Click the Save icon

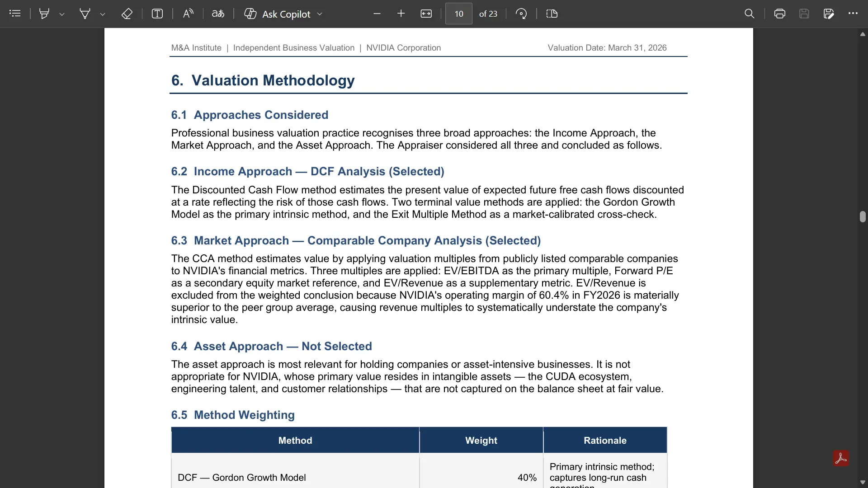(804, 14)
